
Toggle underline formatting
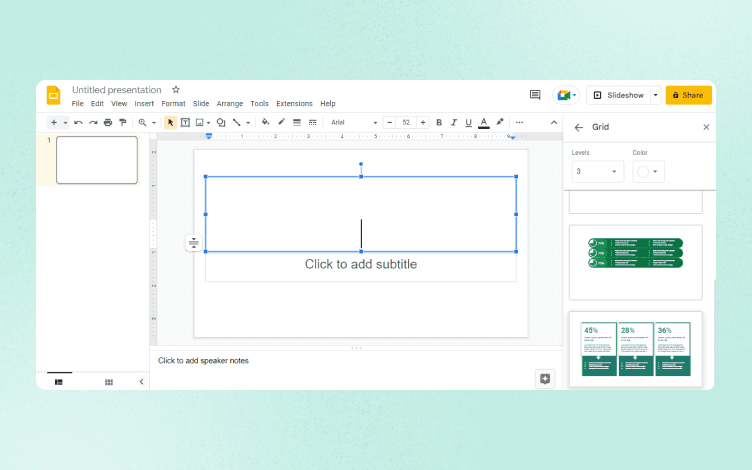[469, 123]
